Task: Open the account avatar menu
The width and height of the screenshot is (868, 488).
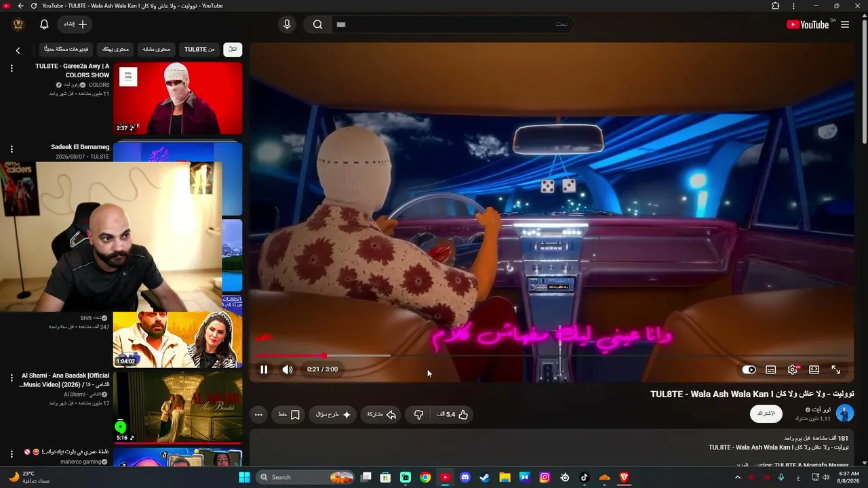Action: pyautogui.click(x=18, y=24)
